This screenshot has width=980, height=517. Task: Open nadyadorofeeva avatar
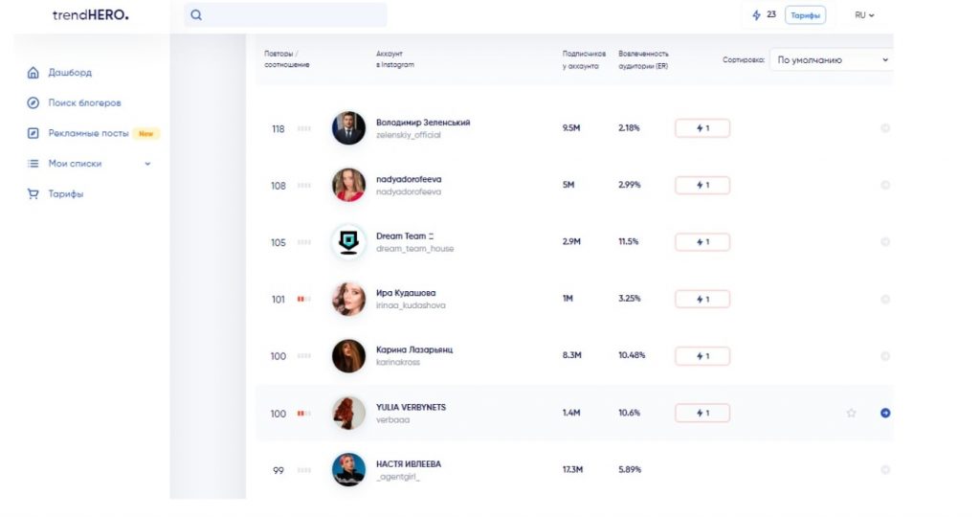click(348, 185)
